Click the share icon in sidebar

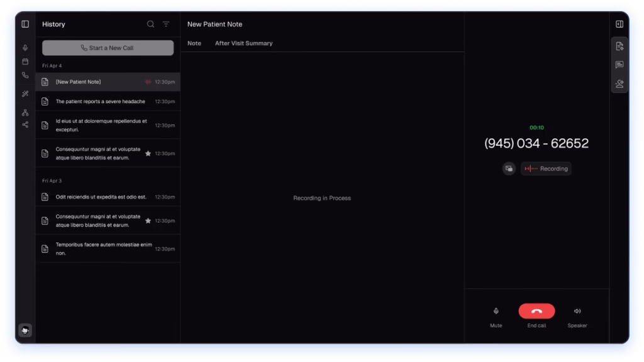tap(25, 124)
